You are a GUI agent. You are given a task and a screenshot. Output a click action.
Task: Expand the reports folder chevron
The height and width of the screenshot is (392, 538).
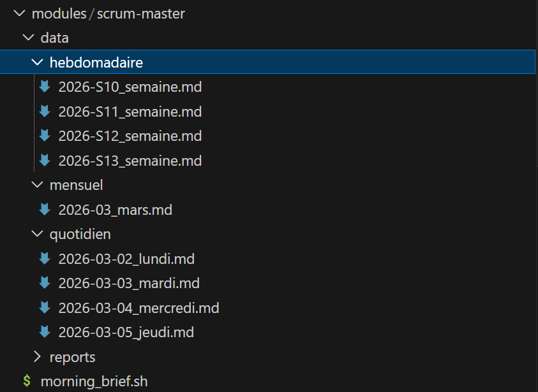tap(37, 357)
